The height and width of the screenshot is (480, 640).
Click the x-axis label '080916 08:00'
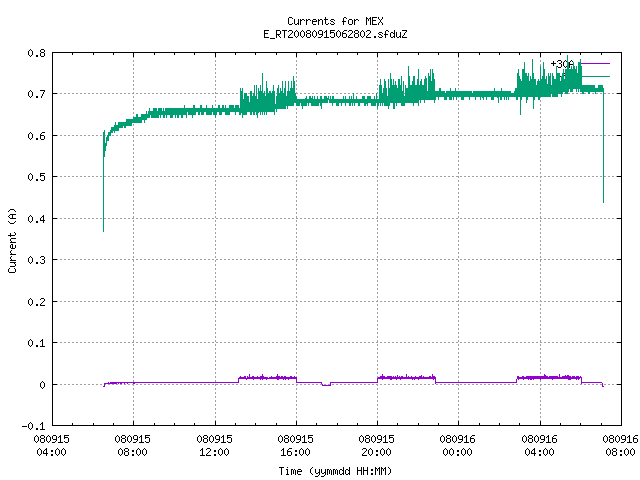point(620,445)
